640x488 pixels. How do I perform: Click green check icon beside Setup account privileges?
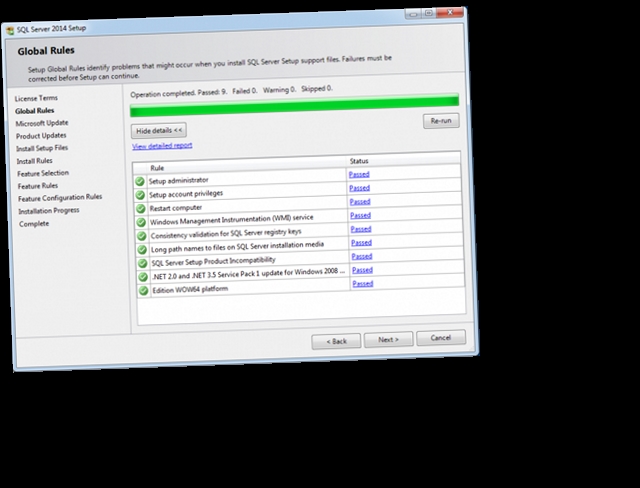click(x=140, y=195)
